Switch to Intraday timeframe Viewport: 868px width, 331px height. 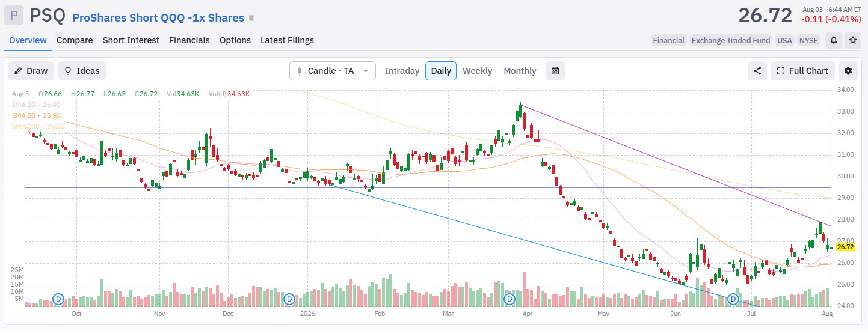402,71
